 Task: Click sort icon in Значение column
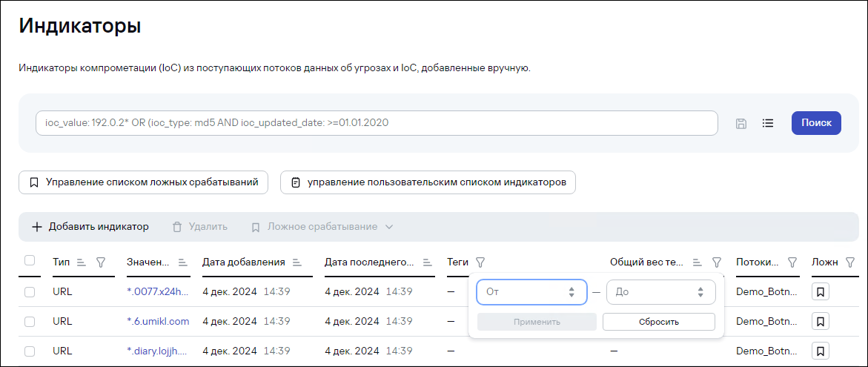pos(183,262)
